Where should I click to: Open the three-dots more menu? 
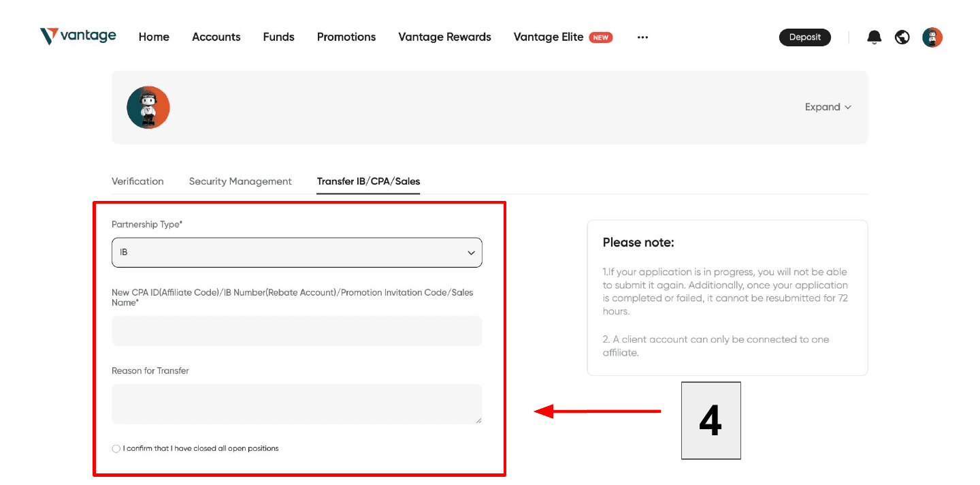coord(642,37)
